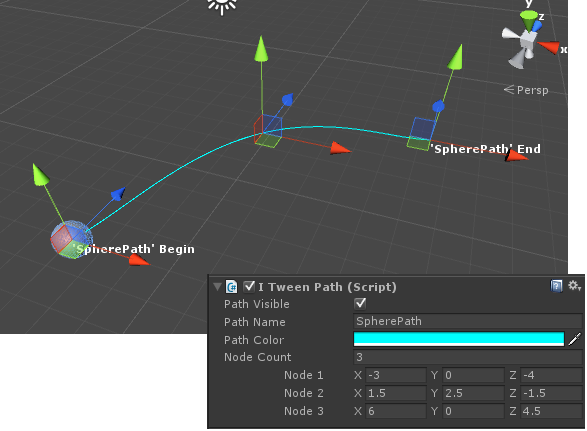
Task: Click Node 3 Z value field
Action: point(551,411)
